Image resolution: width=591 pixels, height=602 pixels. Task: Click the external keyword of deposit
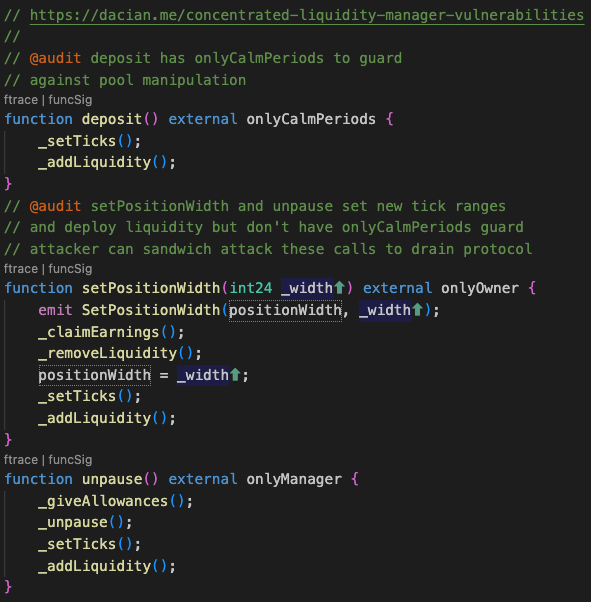(203, 119)
